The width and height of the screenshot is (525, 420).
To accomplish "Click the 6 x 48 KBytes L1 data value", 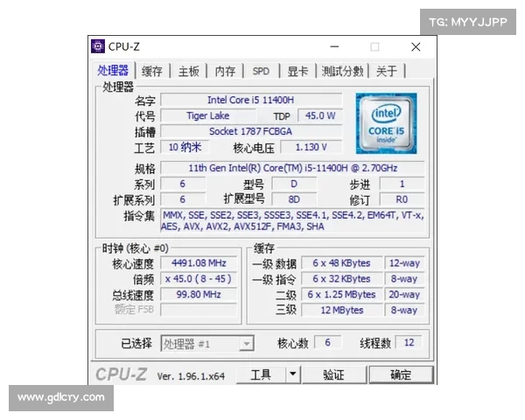I will pos(342,262).
